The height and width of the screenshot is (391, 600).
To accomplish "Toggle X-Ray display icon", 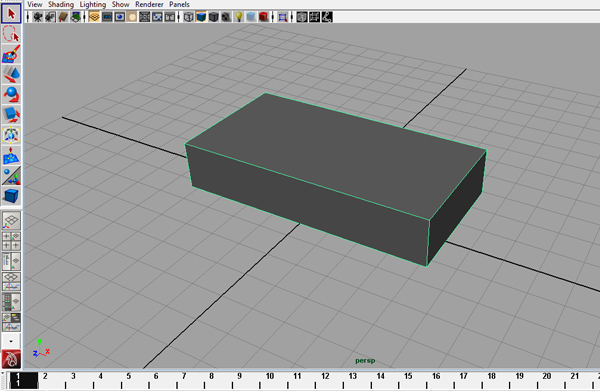I will pyautogui.click(x=302, y=17).
